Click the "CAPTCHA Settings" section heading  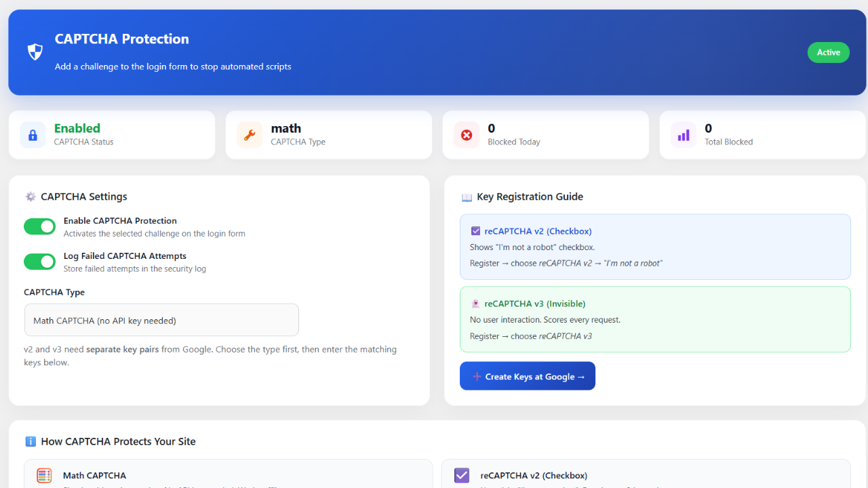84,197
